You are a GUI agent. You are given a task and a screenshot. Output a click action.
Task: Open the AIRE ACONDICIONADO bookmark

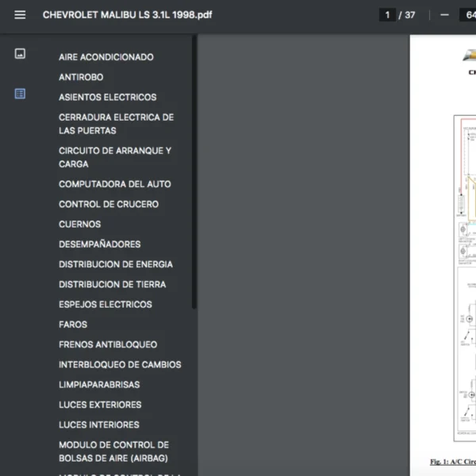point(106,57)
